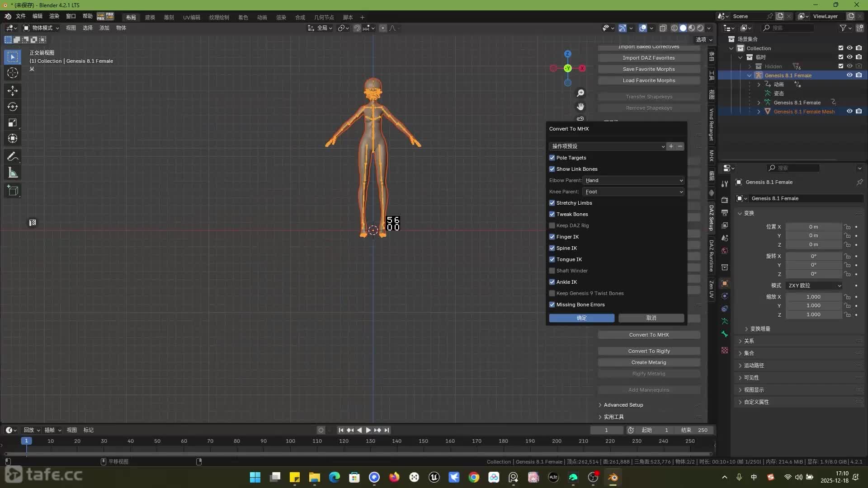Click the timeline playhead at frame 1
This screenshot has width=868, height=488.
[x=26, y=441]
